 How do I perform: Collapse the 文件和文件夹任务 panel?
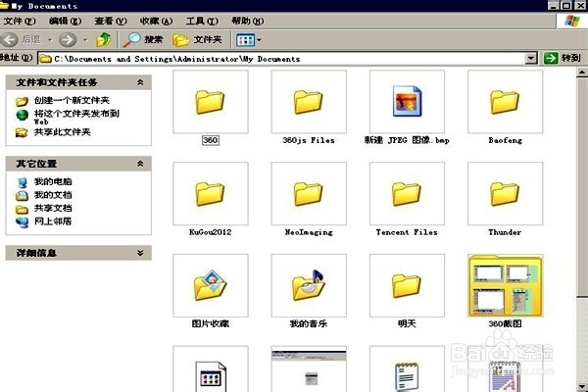tap(140, 82)
